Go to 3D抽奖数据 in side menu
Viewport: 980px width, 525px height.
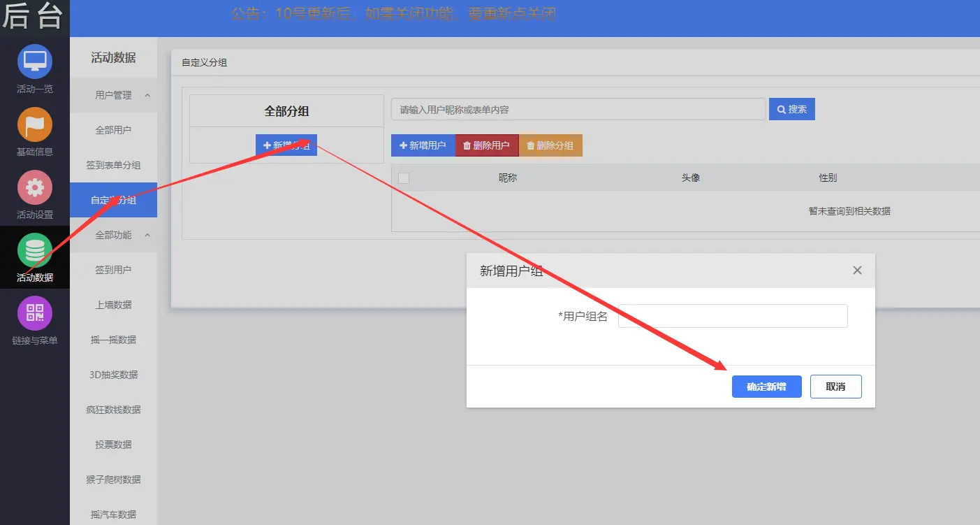coord(113,375)
